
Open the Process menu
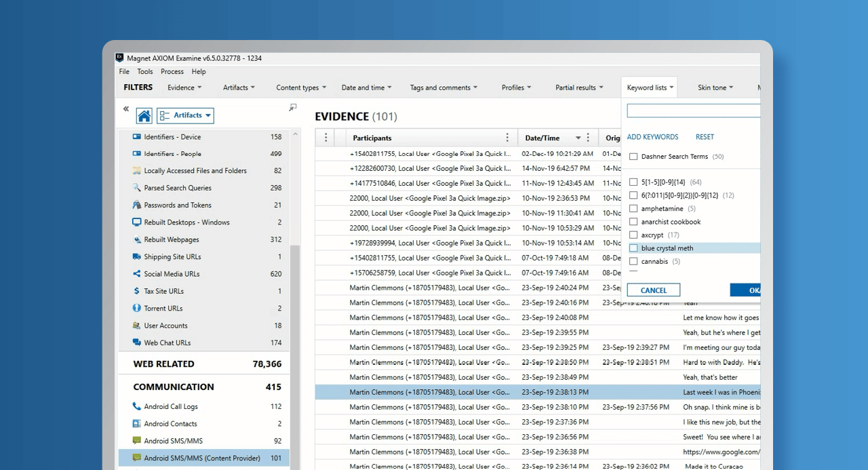tap(172, 72)
